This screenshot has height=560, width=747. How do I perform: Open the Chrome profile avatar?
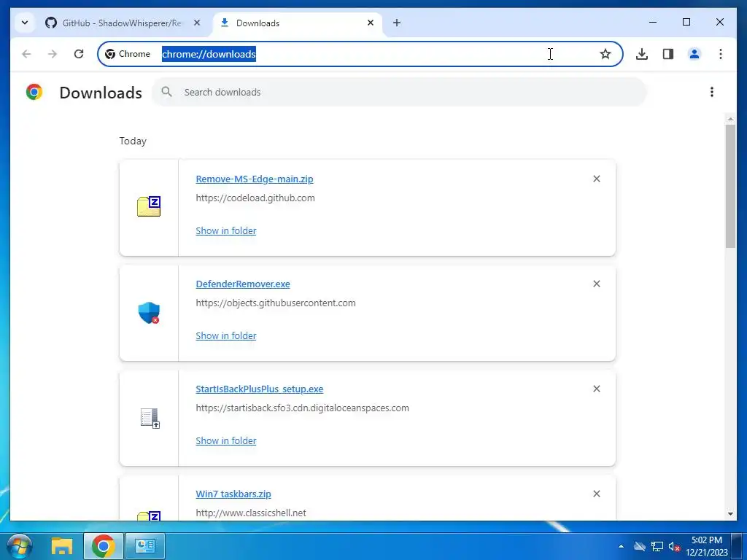point(694,54)
